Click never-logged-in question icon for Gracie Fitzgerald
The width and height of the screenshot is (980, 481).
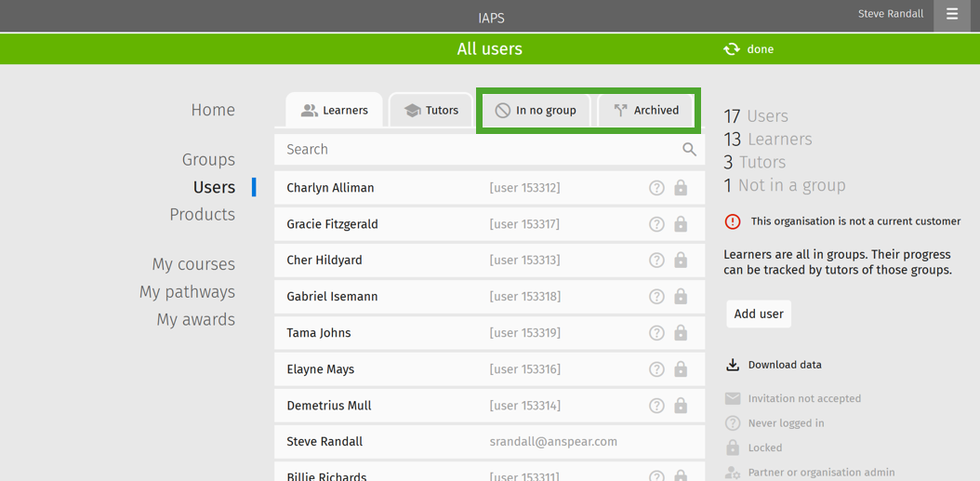(656, 224)
